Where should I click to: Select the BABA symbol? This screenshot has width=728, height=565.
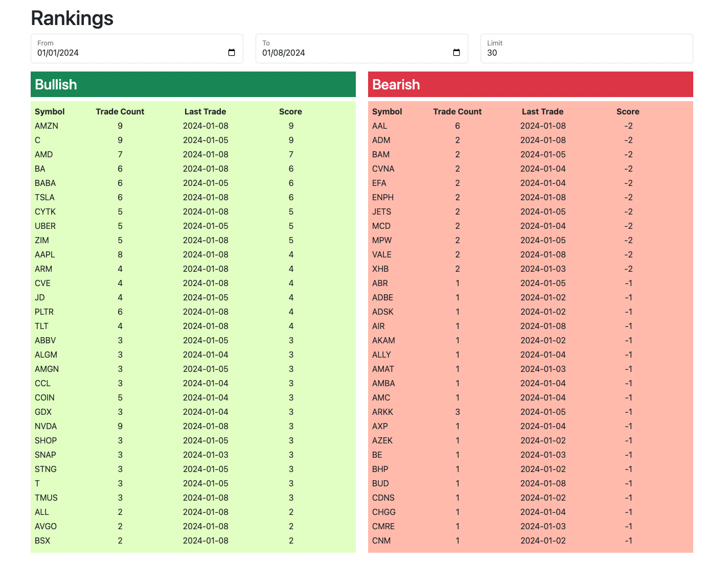[45, 183]
